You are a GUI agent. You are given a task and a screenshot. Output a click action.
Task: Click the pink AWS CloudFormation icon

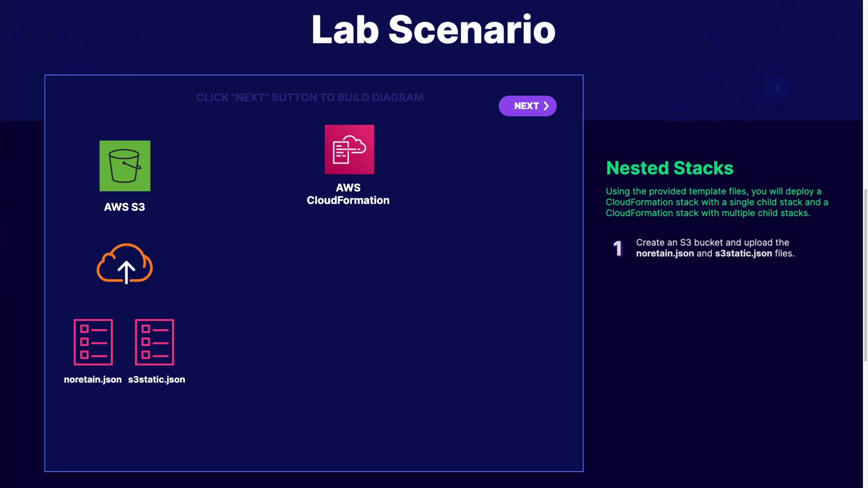[349, 150]
